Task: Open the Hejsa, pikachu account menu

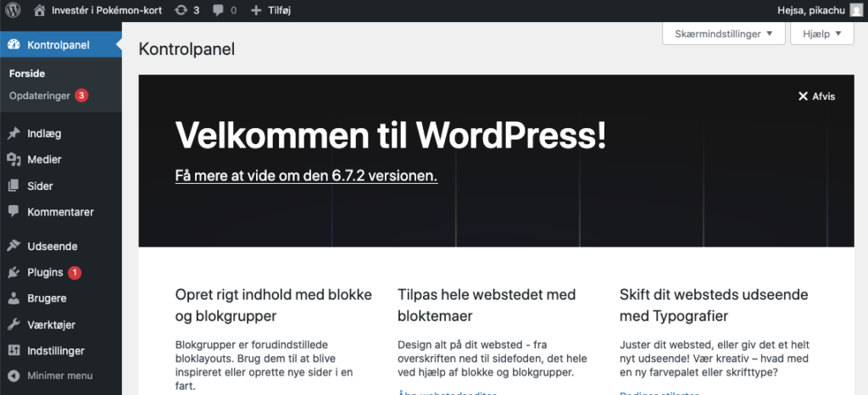Action: pos(821,10)
